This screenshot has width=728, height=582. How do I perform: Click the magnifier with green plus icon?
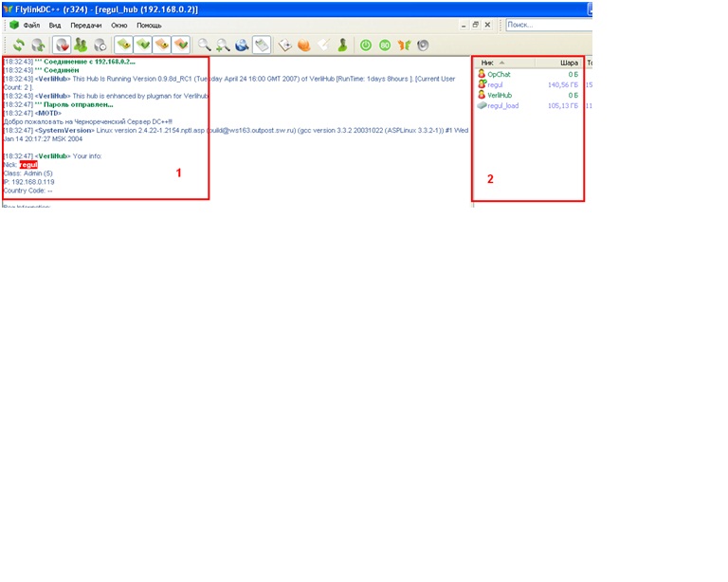click(x=223, y=45)
